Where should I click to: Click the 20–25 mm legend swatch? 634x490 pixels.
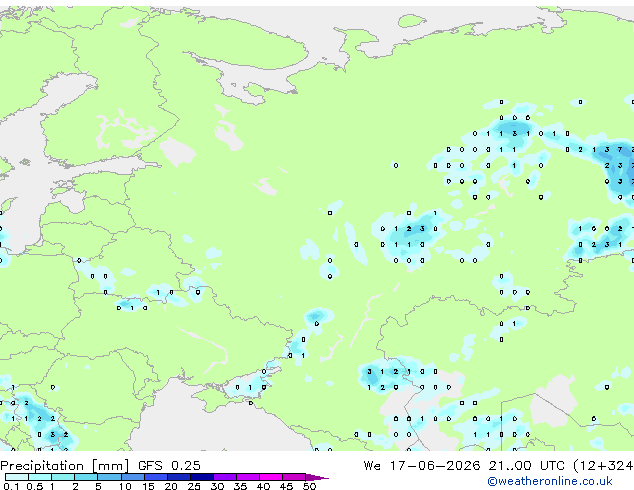pyautogui.click(x=178, y=477)
